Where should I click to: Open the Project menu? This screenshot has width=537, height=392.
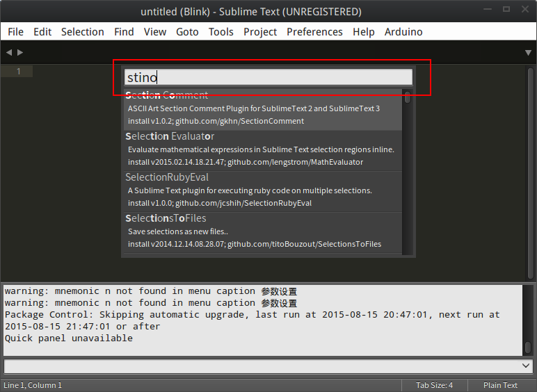pos(260,32)
